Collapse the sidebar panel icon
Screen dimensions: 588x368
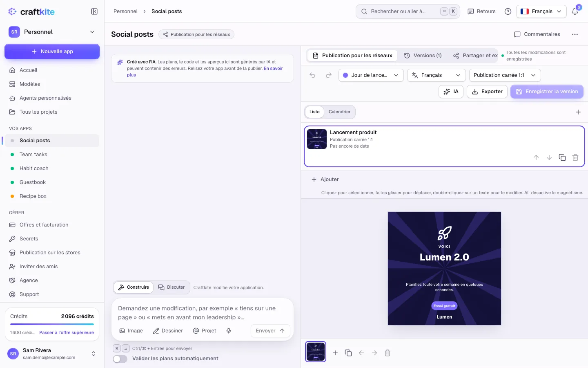pyautogui.click(x=94, y=11)
